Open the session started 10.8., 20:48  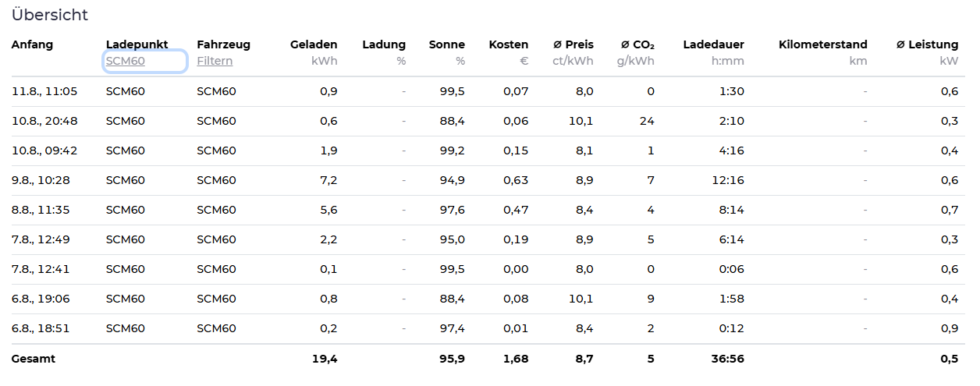pyautogui.click(x=488, y=121)
